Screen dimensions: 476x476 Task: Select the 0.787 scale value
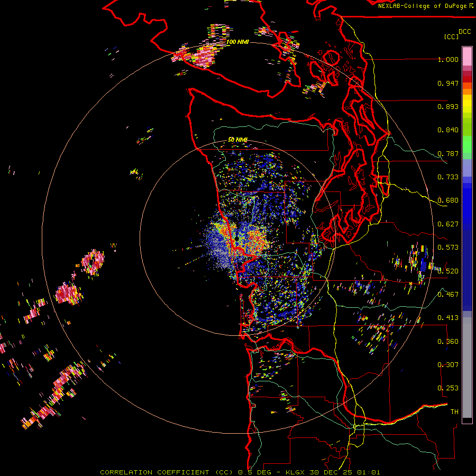pos(448,153)
